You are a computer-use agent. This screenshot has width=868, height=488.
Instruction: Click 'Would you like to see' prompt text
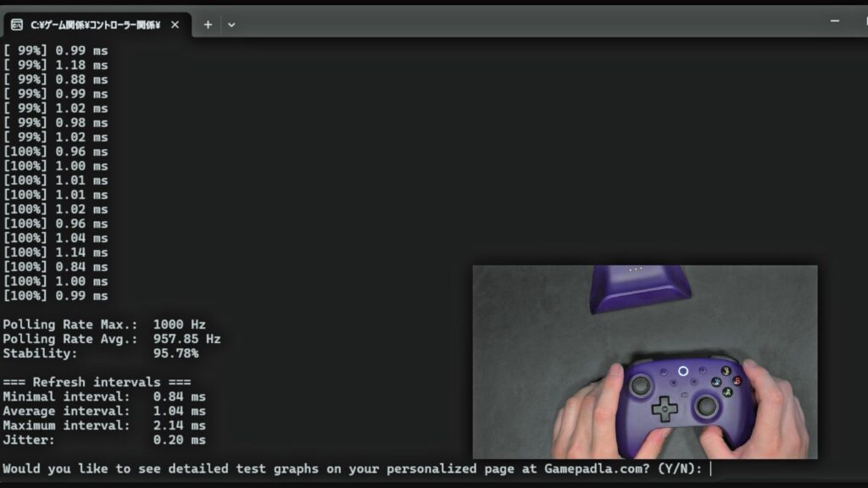(x=82, y=469)
